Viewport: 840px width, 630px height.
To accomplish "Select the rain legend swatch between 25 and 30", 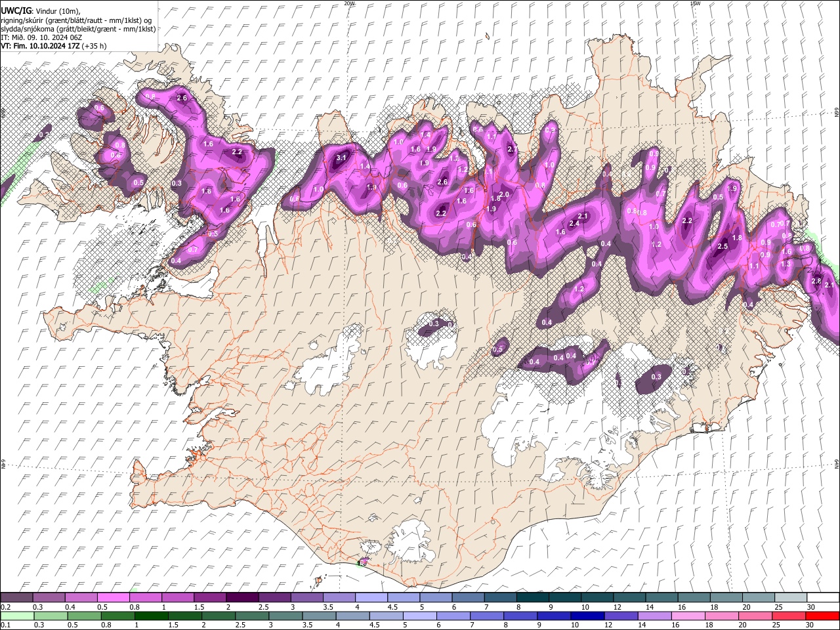I will 789,616.
